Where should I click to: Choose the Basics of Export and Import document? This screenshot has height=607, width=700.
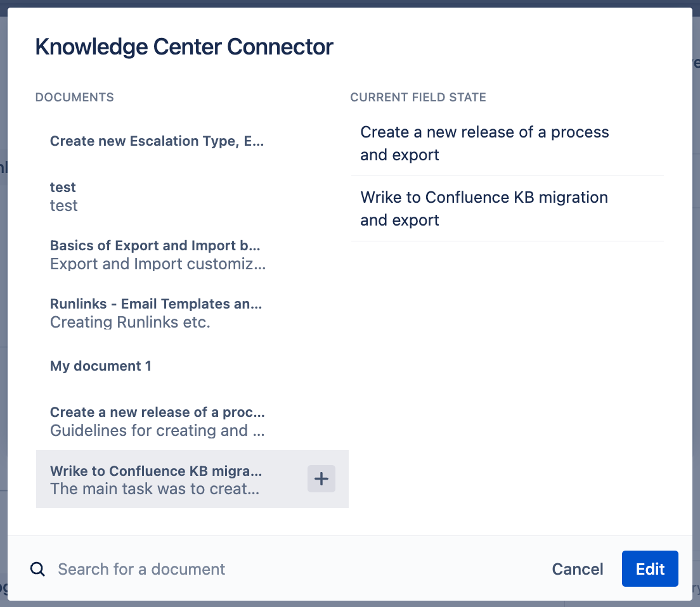click(192, 255)
